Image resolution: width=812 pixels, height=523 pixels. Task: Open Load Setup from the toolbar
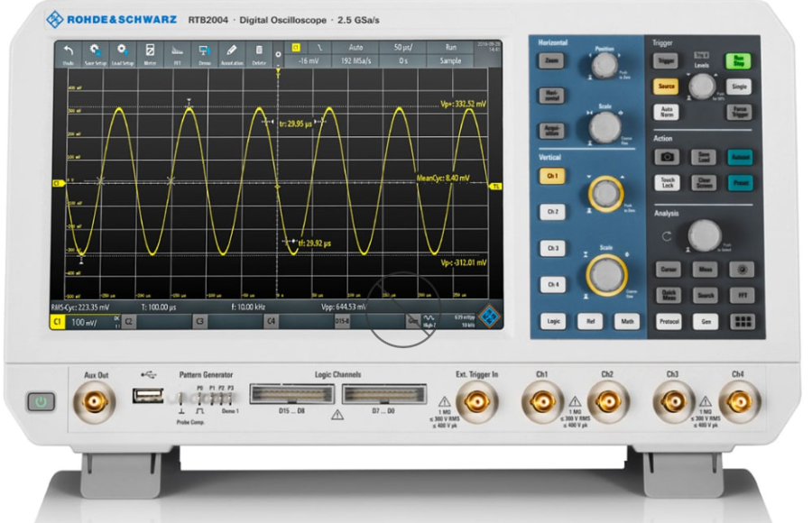pyautogui.click(x=123, y=53)
